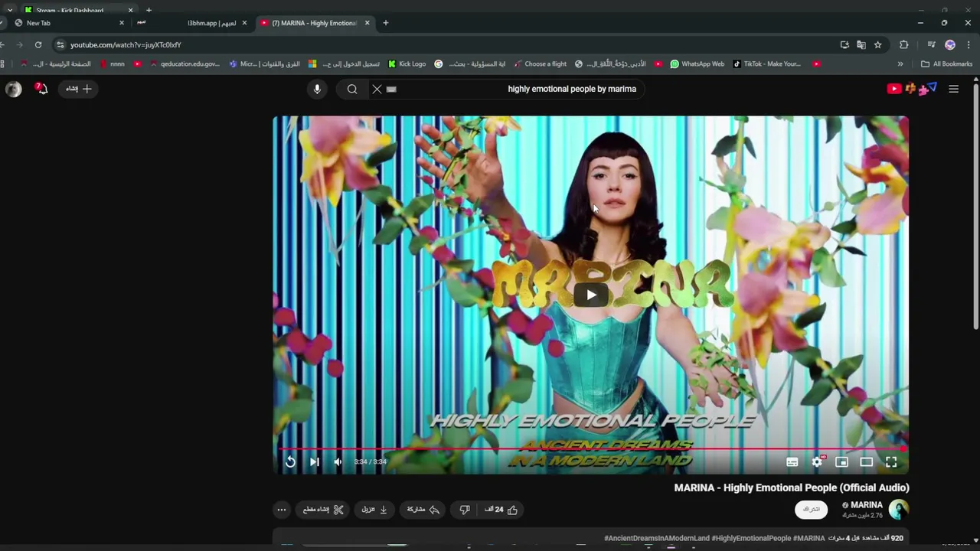980x551 pixels.
Task: Dislike the video with thumbs down
Action: pyautogui.click(x=464, y=510)
